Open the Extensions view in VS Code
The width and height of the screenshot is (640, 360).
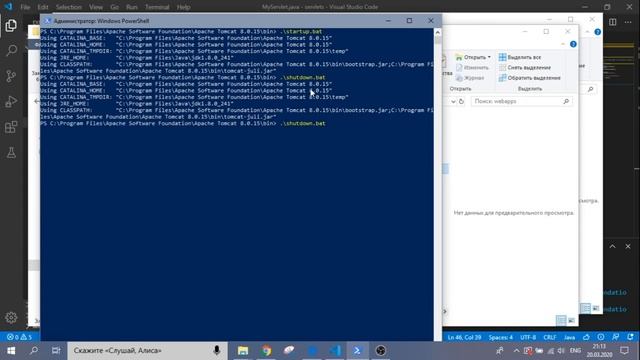point(11,127)
